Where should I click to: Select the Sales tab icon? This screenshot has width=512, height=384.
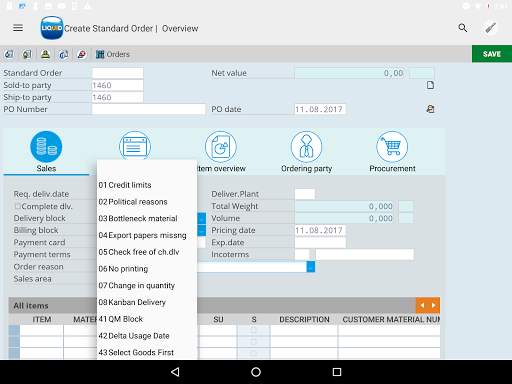46,147
